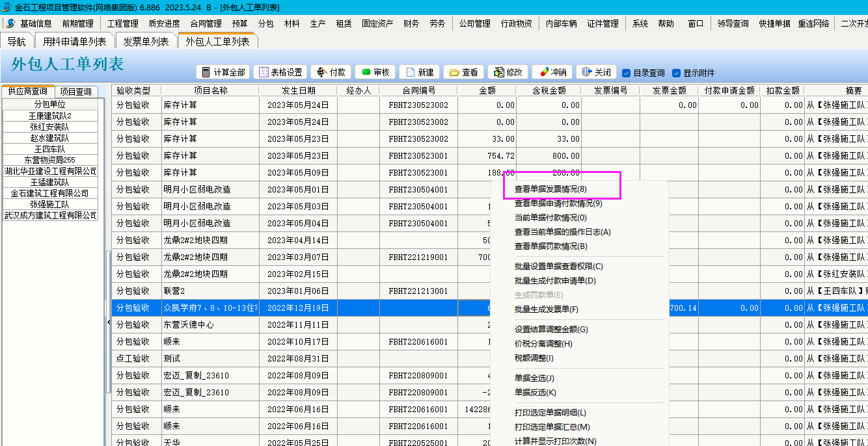Choose 批量生成发票单(F) from context menu
The width and height of the screenshot is (868, 446).
tap(546, 309)
